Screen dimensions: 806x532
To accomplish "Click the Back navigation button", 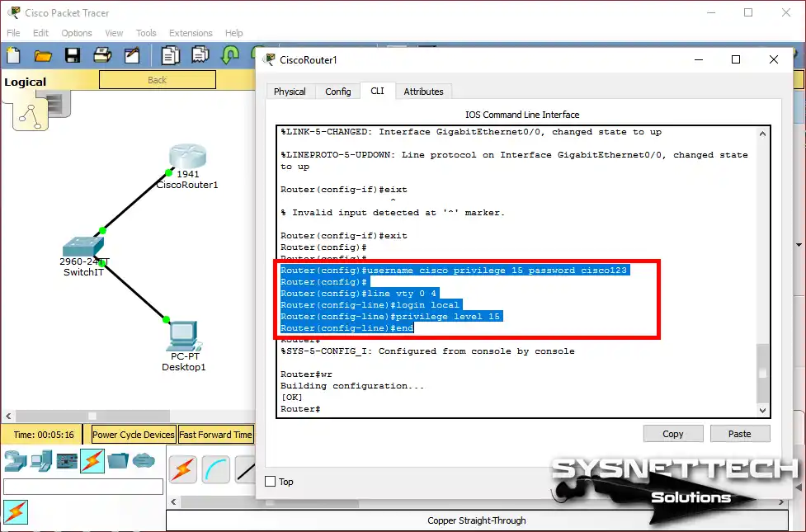I will [x=158, y=79].
